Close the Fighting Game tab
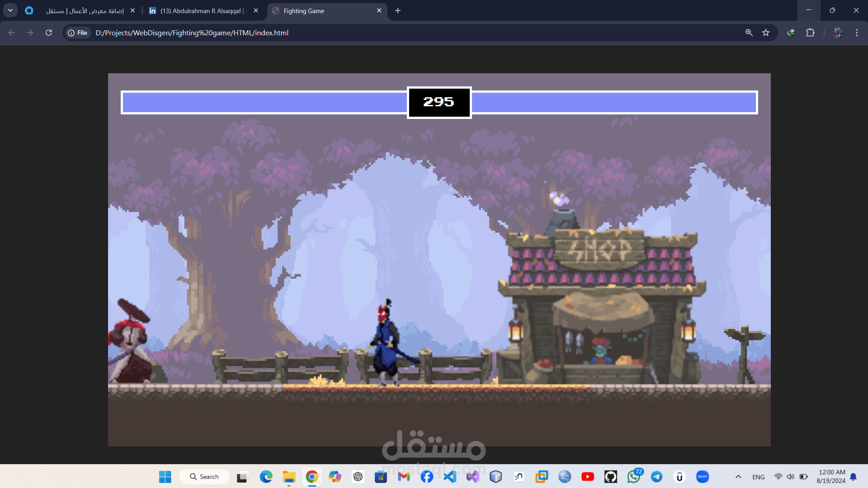The height and width of the screenshot is (488, 868). click(x=379, y=10)
